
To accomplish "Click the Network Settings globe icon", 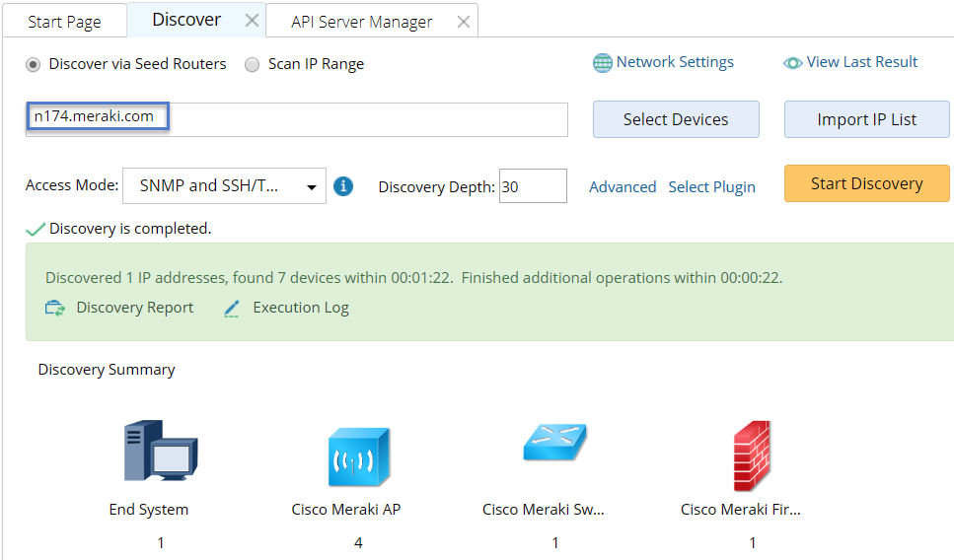I will 603,63.
